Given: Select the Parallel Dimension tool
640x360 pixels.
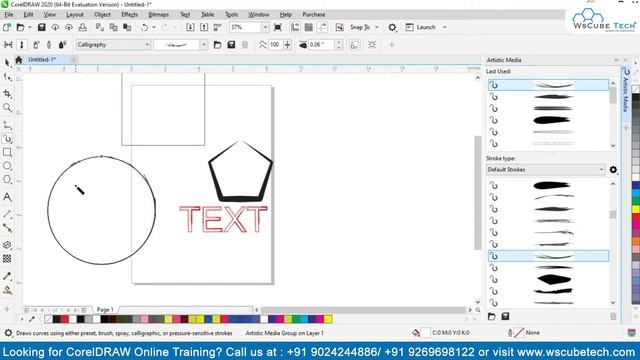Looking at the screenshot, I should [7, 214].
